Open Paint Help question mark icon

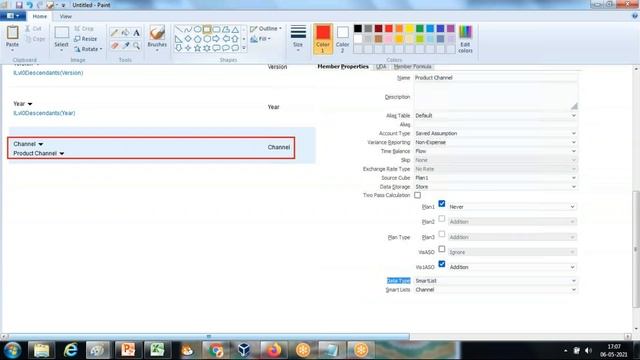[635, 16]
